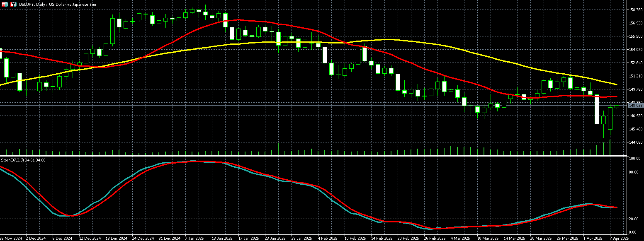Click the 4 Mar 2025 date label

click(x=459, y=239)
